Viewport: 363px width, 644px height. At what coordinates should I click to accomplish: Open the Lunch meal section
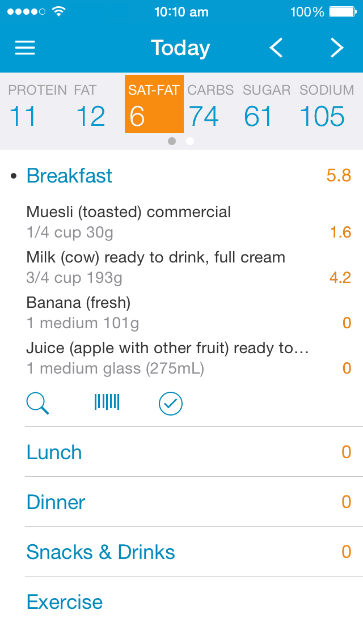coord(54,452)
